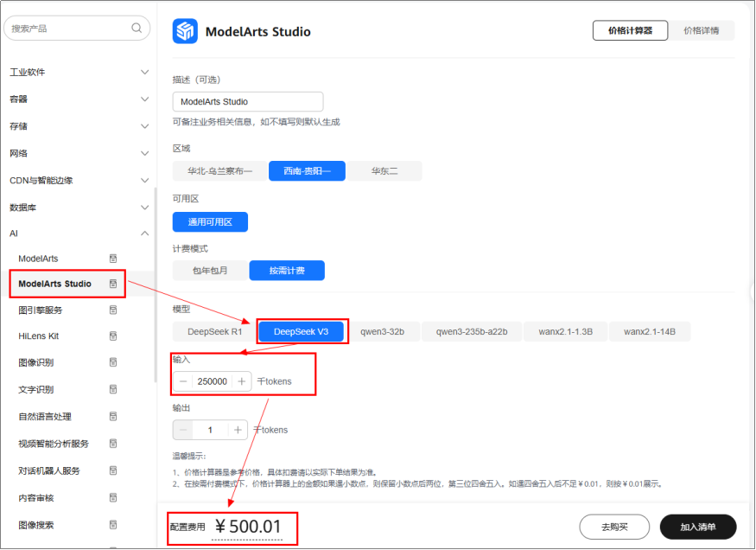The height and width of the screenshot is (550, 756).
Task: Select the wanx2.1-1.3B model
Action: click(566, 332)
